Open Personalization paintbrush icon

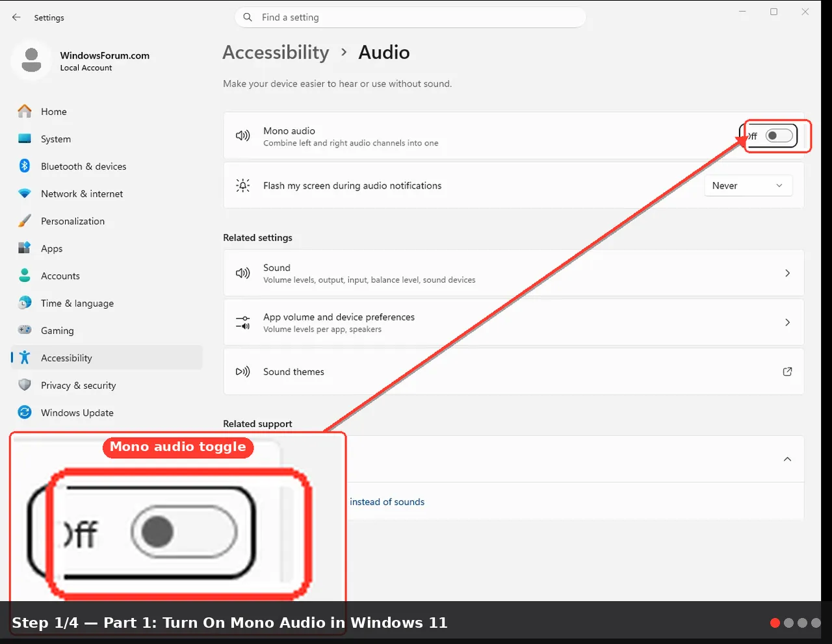(x=25, y=221)
